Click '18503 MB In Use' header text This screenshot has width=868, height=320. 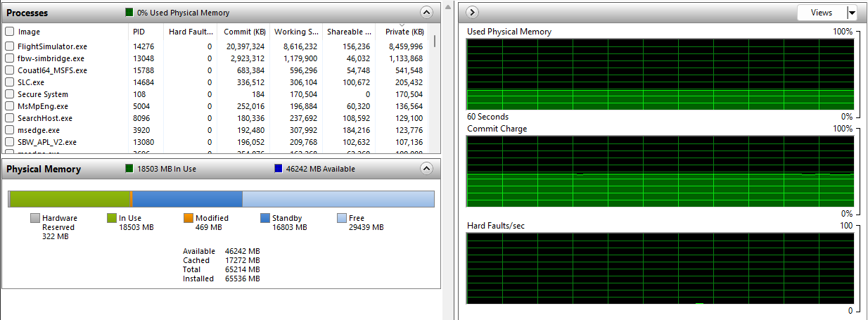click(166, 169)
